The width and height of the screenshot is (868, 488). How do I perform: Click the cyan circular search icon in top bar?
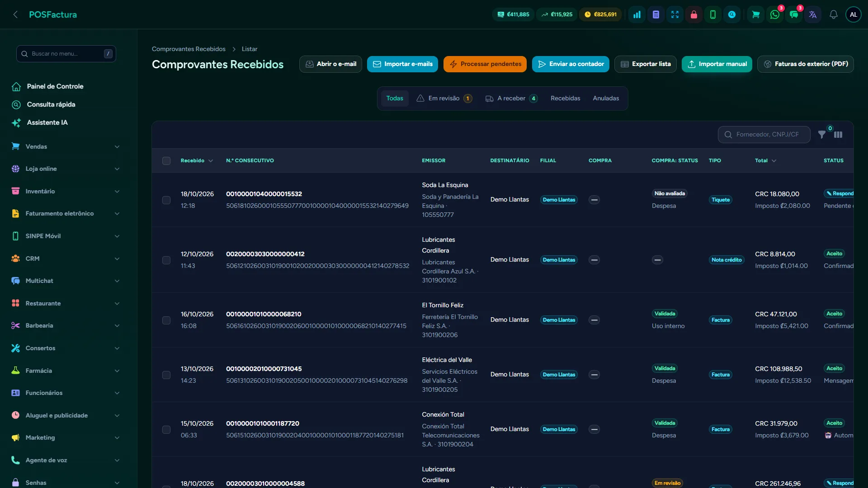[x=732, y=14]
